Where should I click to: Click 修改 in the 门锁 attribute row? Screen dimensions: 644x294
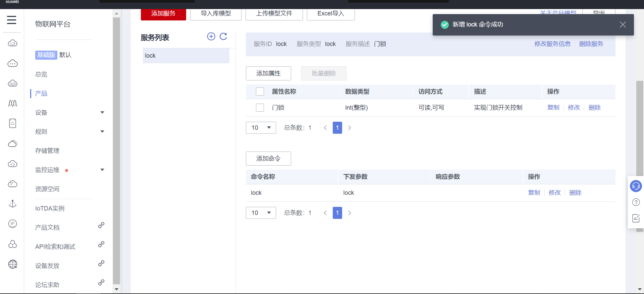tap(574, 108)
